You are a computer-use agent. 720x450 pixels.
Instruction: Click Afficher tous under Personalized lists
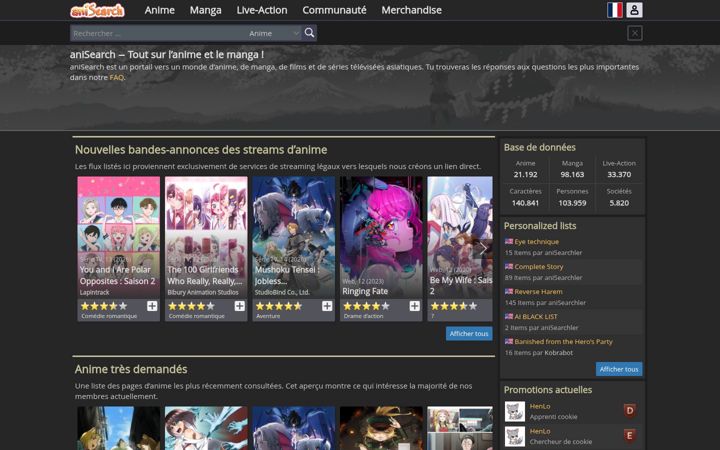tap(619, 369)
